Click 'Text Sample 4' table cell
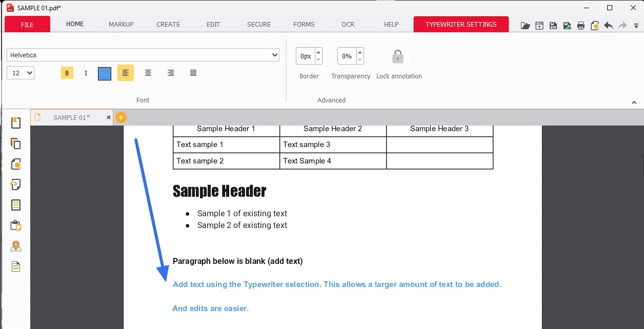The image size is (644, 329). (x=307, y=161)
